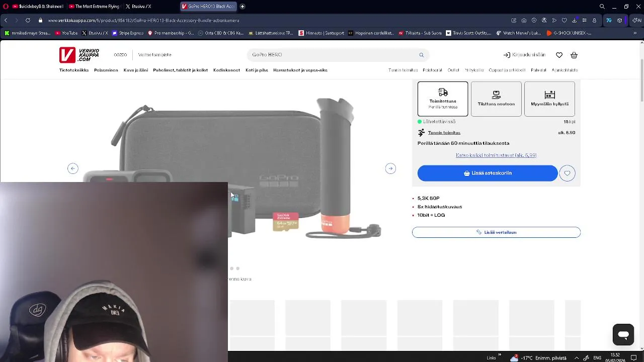Click the Outlet link
Screen dimensions: 644x362
(x=453, y=70)
